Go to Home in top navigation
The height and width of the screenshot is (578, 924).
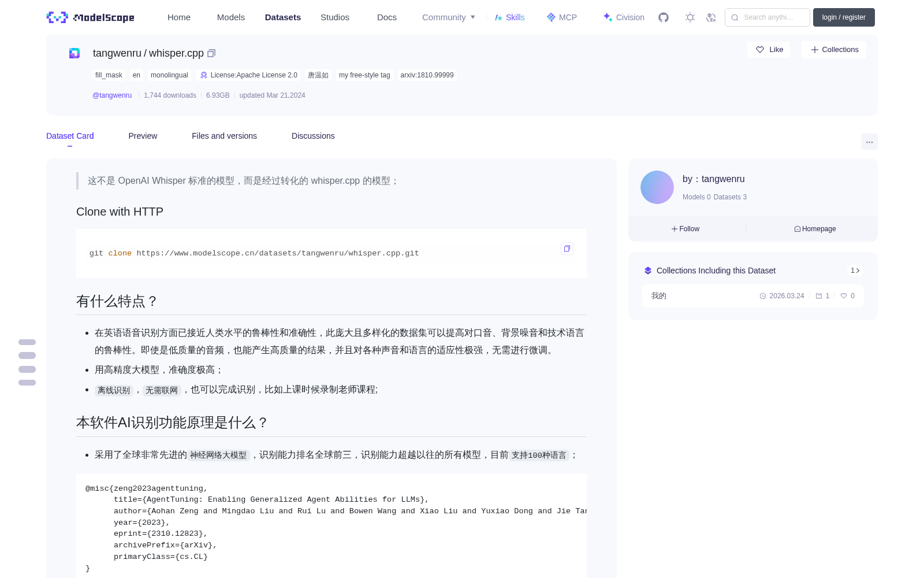(x=179, y=17)
